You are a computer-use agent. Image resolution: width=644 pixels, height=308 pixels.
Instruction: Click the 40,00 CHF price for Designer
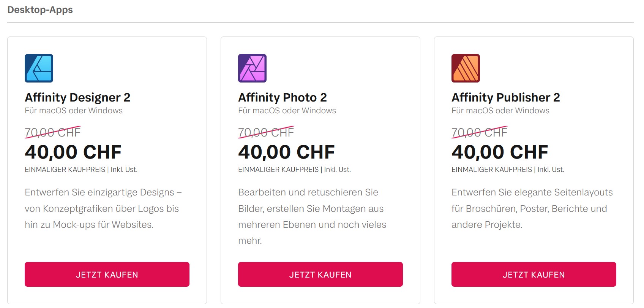click(73, 152)
